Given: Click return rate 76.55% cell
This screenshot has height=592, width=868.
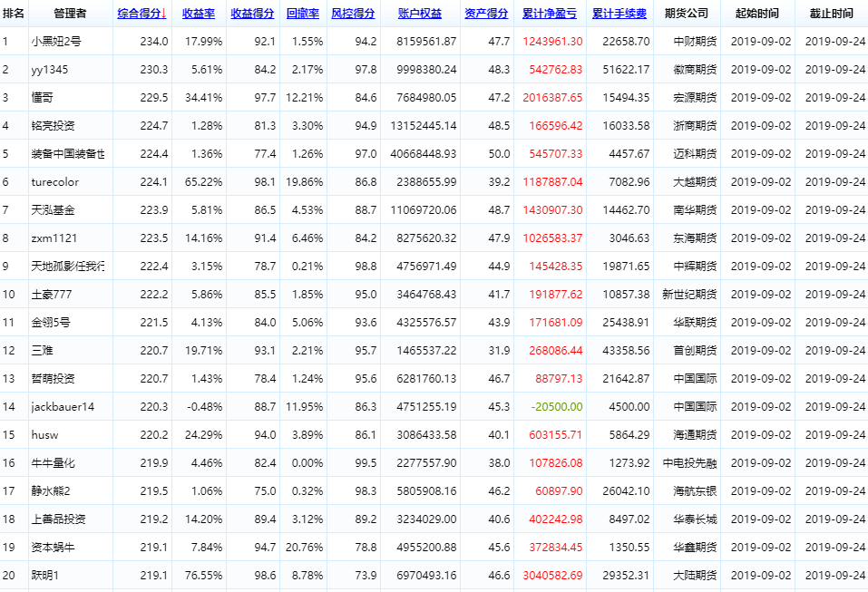Looking at the screenshot, I should tap(204, 576).
